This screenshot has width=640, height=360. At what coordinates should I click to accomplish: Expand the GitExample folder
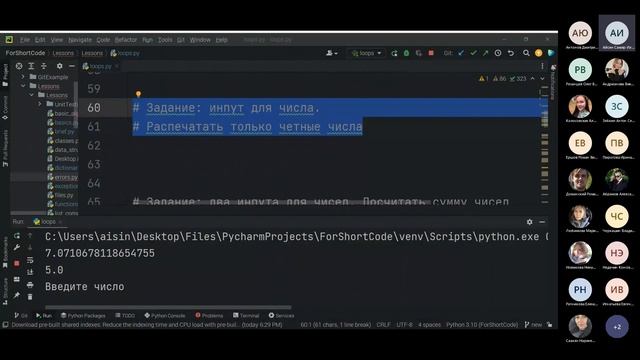click(x=23, y=77)
